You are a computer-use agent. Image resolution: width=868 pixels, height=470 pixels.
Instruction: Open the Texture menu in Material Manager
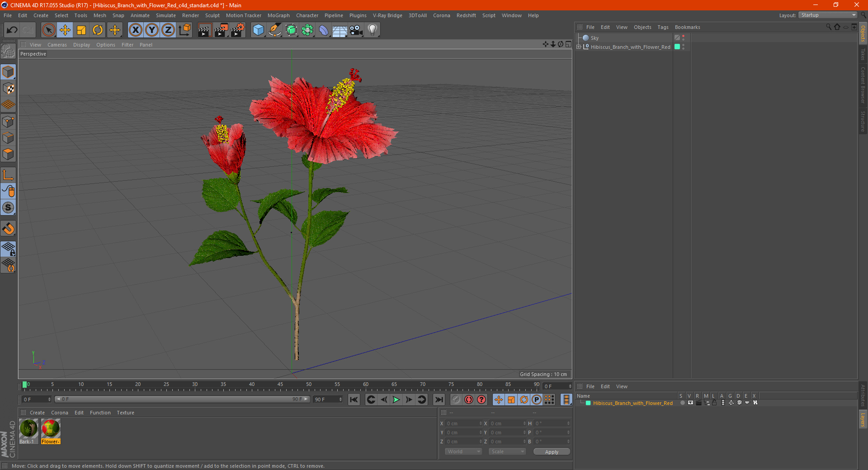click(x=125, y=413)
